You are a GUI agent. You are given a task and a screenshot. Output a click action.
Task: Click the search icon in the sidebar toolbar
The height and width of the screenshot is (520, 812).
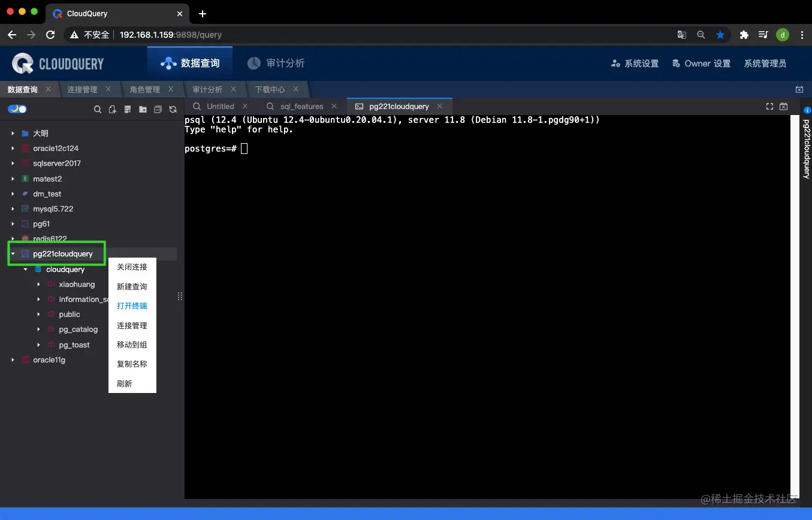click(x=98, y=109)
